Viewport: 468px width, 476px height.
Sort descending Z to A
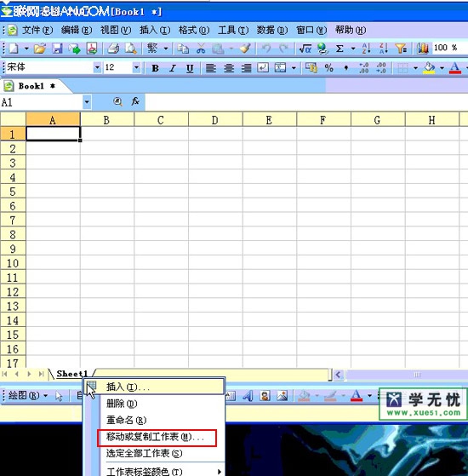coord(384,49)
